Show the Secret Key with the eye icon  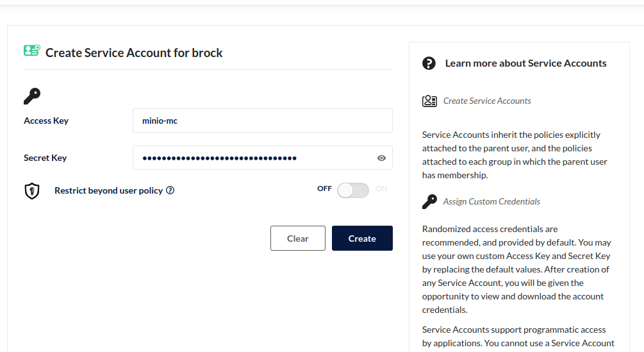tap(381, 158)
